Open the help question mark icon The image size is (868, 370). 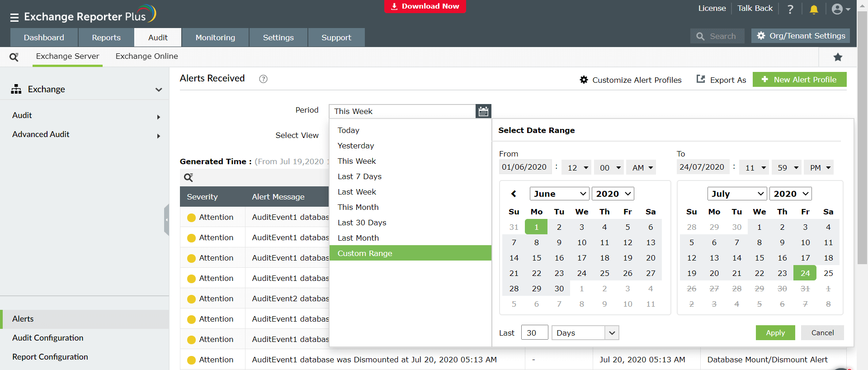[x=790, y=9]
